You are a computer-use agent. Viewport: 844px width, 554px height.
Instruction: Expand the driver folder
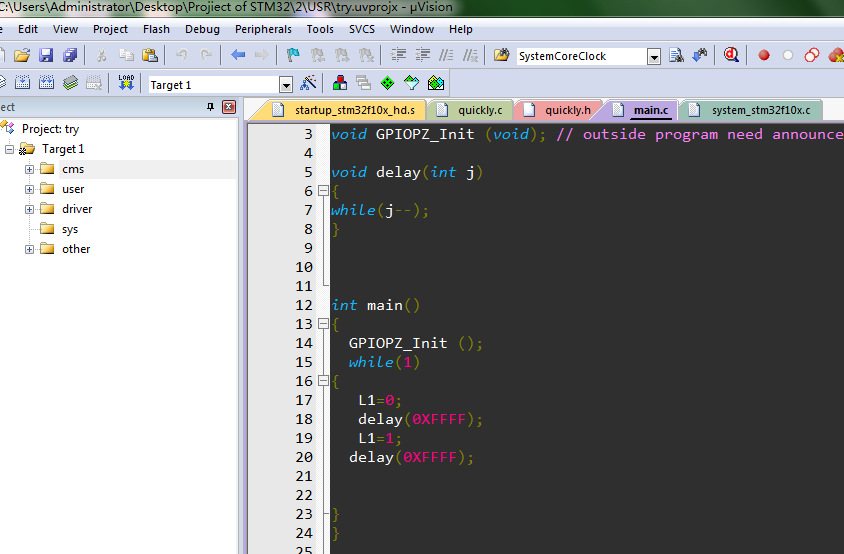30,209
